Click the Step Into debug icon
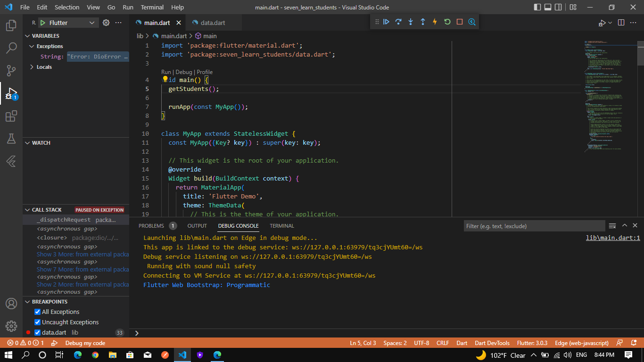Viewport: 644px width, 362px height. [411, 22]
